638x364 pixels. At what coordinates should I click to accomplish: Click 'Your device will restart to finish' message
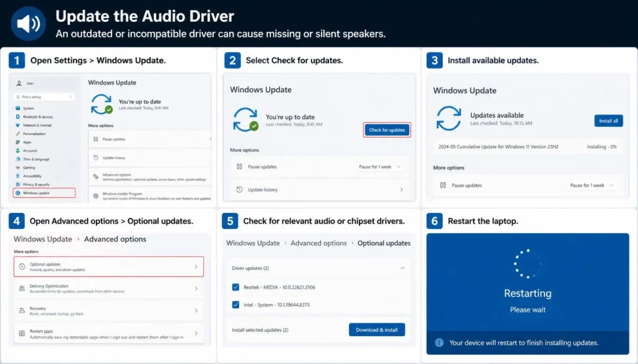pyautogui.click(x=524, y=343)
